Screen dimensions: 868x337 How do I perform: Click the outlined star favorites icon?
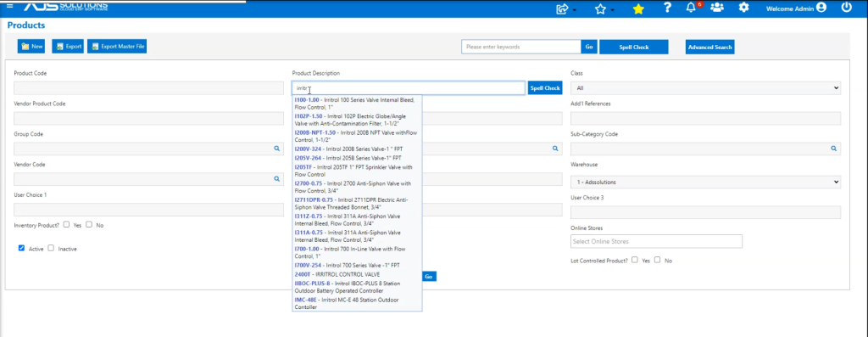(x=600, y=8)
